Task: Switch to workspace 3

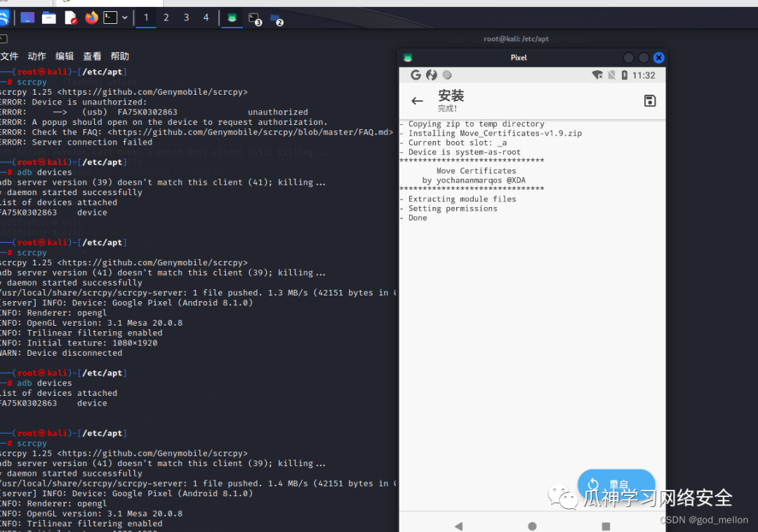Action: (186, 18)
